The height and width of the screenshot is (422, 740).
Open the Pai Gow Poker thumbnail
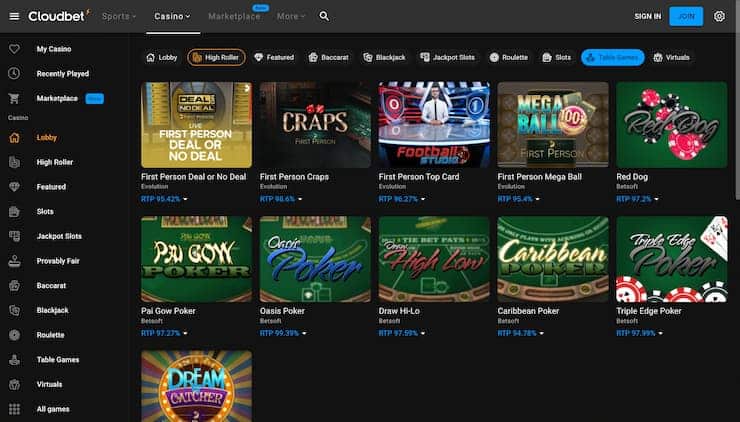[x=196, y=259]
